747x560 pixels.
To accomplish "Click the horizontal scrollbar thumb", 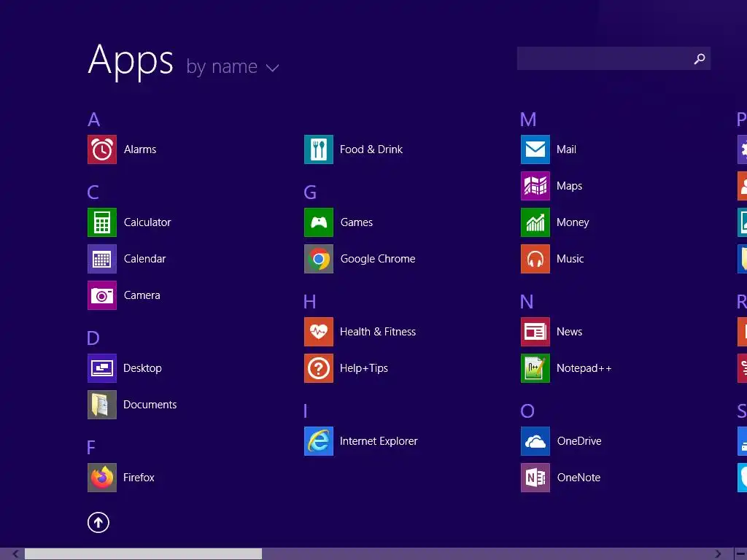I will [x=144, y=554].
